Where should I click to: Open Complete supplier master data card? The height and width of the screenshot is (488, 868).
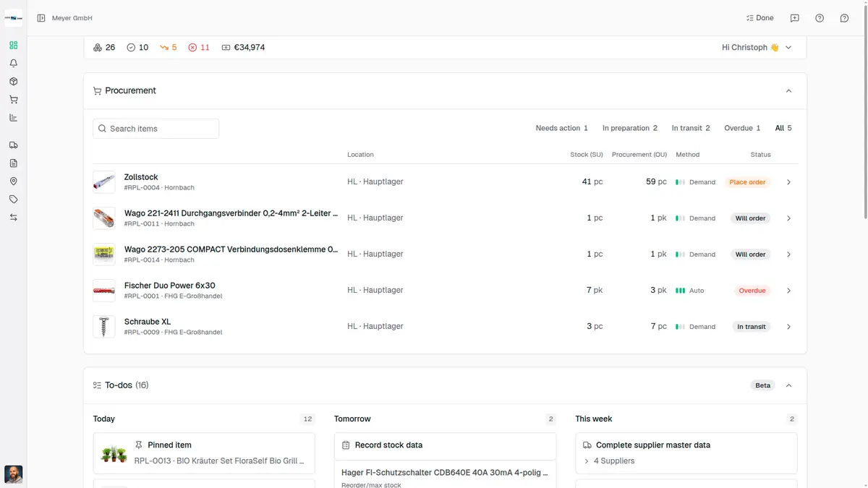pyautogui.click(x=686, y=453)
